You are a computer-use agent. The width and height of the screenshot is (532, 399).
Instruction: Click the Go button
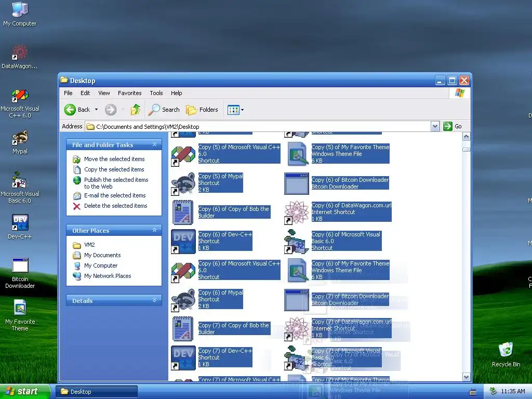tap(453, 127)
